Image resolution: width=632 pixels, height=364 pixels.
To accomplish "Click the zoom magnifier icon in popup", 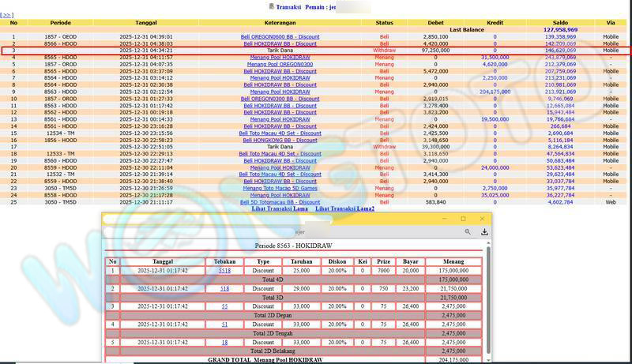I will (468, 232).
